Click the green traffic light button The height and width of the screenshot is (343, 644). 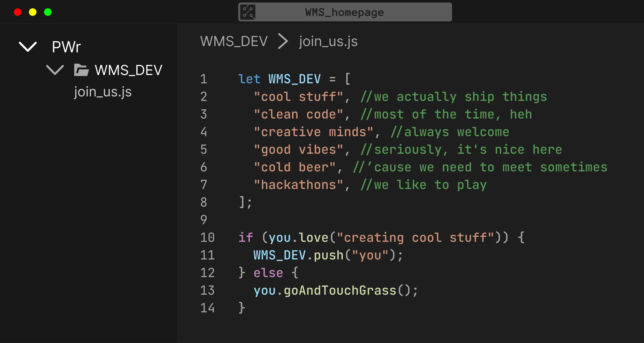[x=48, y=12]
